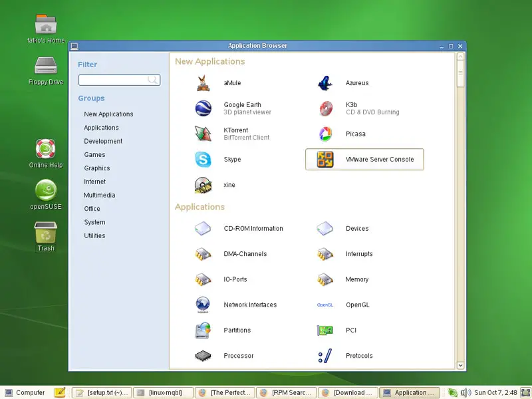Open the VMware Server Console icon
Image resolution: width=532 pixels, height=399 pixels.
click(x=325, y=160)
